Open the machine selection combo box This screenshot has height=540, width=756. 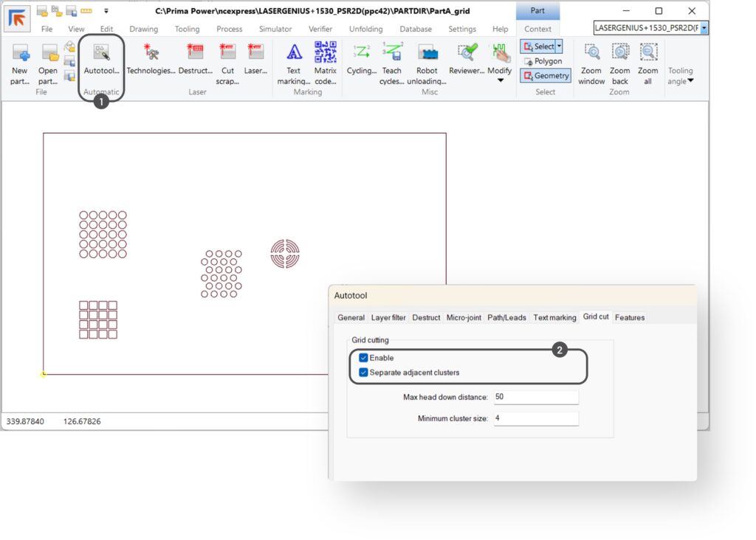[704, 28]
